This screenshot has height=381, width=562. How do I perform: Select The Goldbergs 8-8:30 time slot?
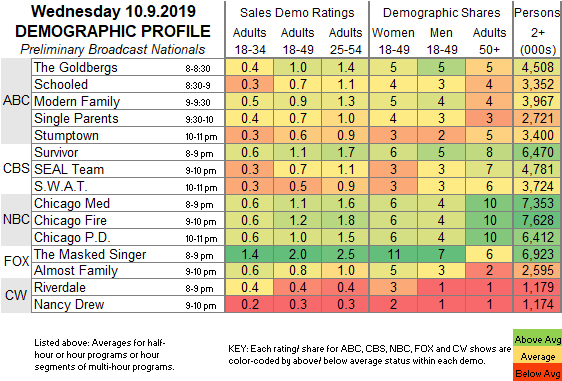[198, 69]
